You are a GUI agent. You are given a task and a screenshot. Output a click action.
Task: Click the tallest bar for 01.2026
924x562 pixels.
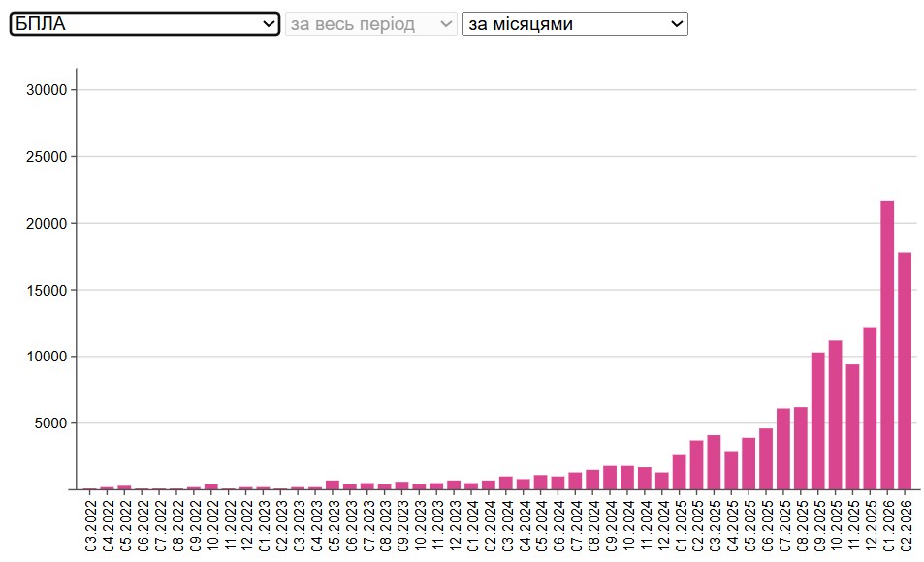coord(887,345)
